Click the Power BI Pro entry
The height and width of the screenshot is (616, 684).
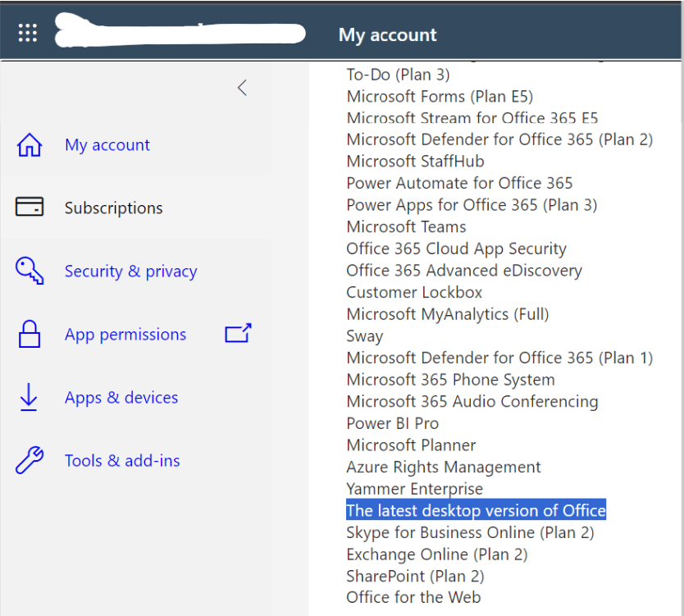[x=392, y=423]
